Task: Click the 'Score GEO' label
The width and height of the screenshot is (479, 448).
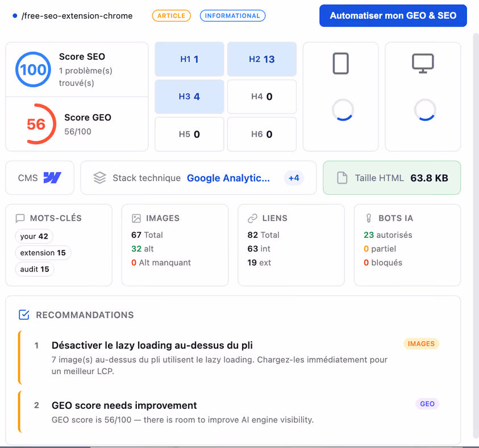Action: 88,118
